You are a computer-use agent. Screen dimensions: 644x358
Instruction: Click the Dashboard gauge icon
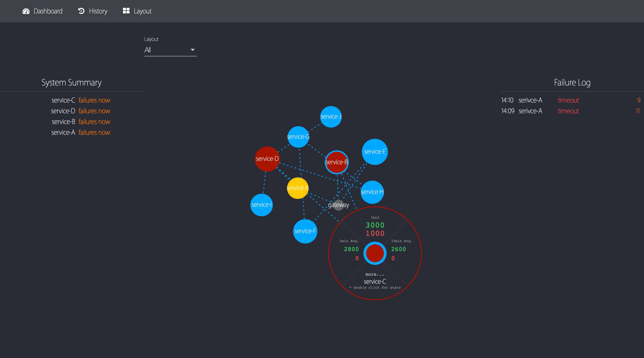[26, 11]
